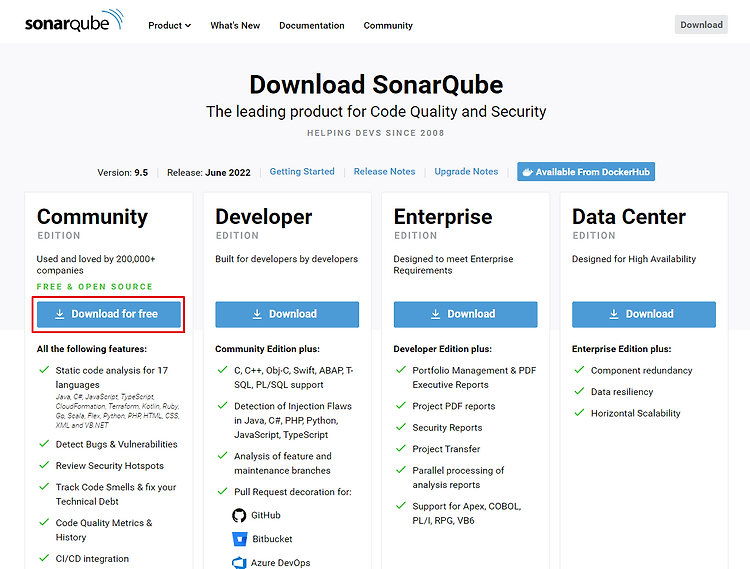Click the Azure DevOps icon

[x=239, y=563]
